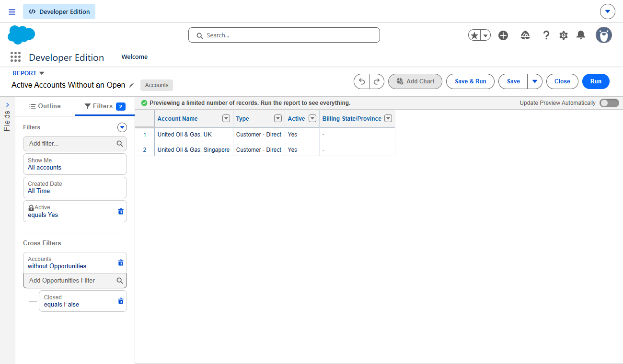Open the user avatar profile menu
Image resolution: width=623 pixels, height=364 pixels.
pyautogui.click(x=604, y=35)
